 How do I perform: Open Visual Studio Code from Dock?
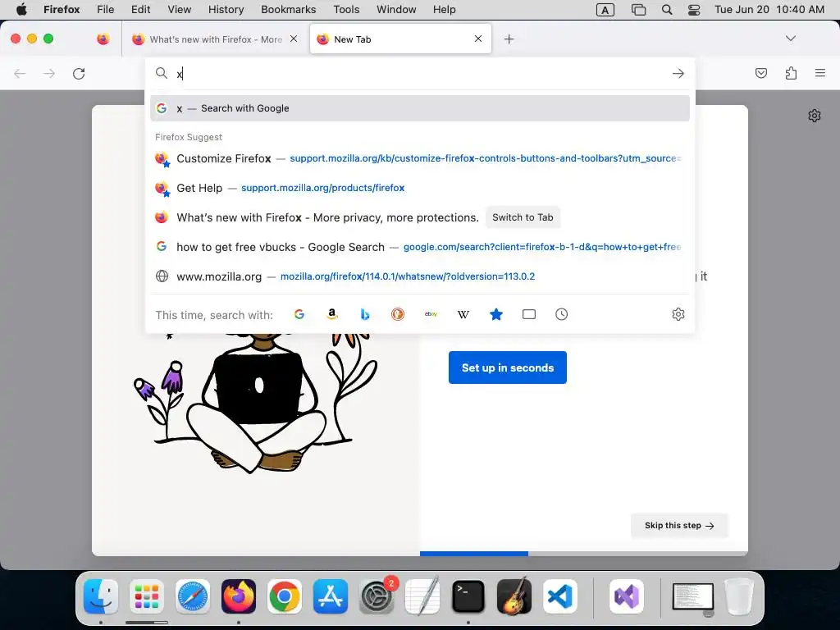(x=559, y=596)
